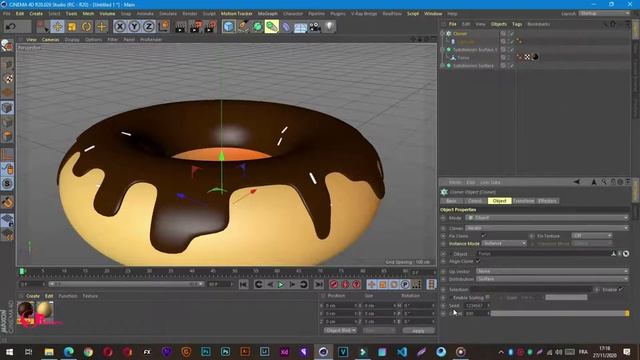
Task: Play the animation forward
Action: [281, 284]
